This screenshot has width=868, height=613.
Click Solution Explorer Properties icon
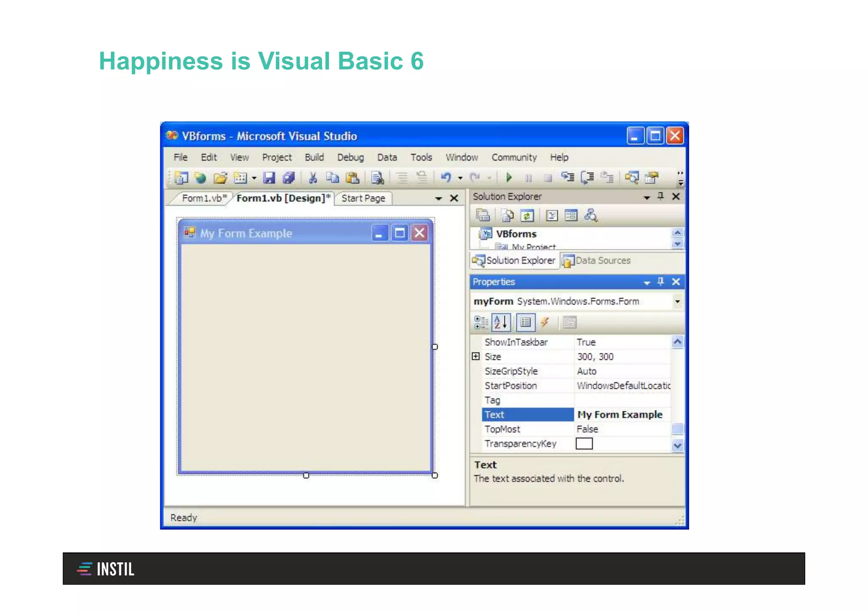point(483,216)
